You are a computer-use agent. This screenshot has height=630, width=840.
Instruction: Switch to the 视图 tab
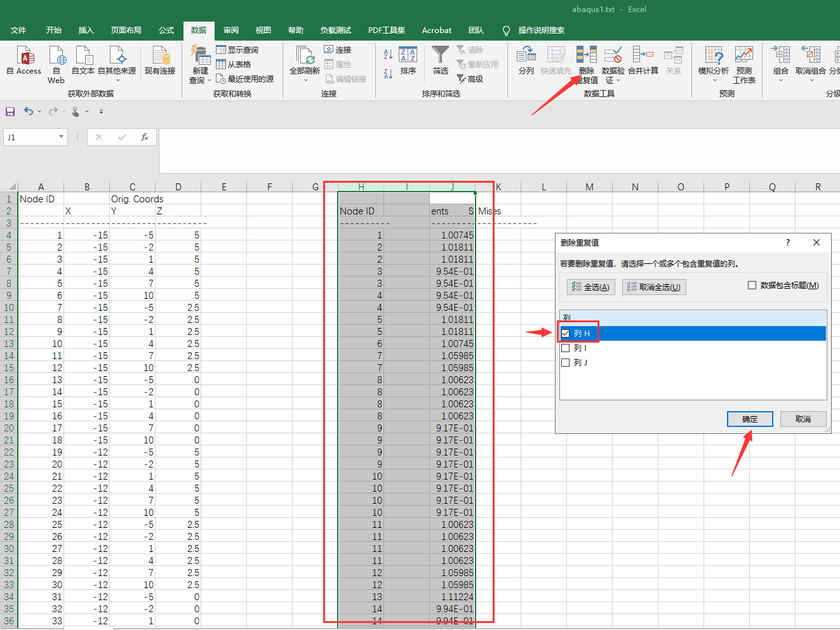tap(263, 30)
